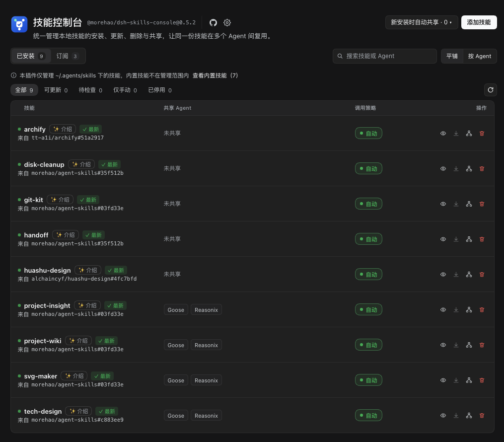Switch to 平铺 view

point(451,56)
